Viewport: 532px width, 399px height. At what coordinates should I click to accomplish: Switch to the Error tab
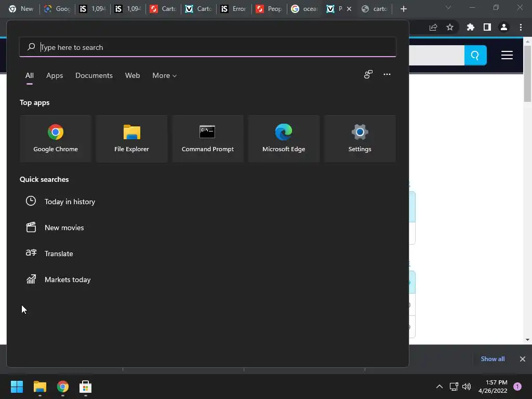233,9
